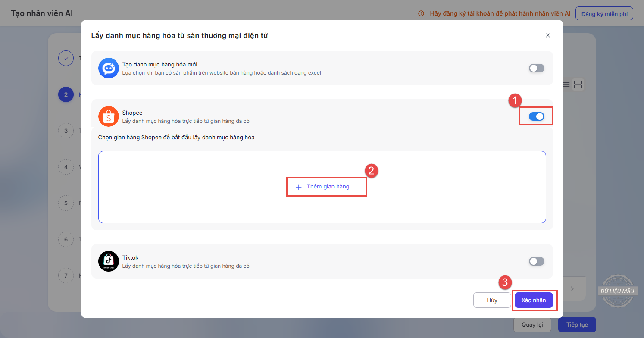The image size is (644, 338).
Task: Go to last page arrow icon
Action: tap(573, 289)
